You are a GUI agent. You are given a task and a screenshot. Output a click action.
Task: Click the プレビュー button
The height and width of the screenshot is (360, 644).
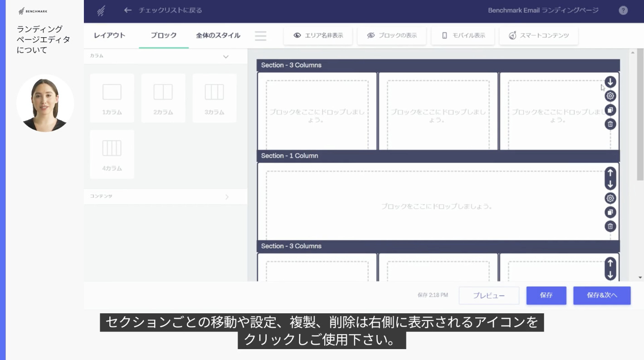pos(489,296)
